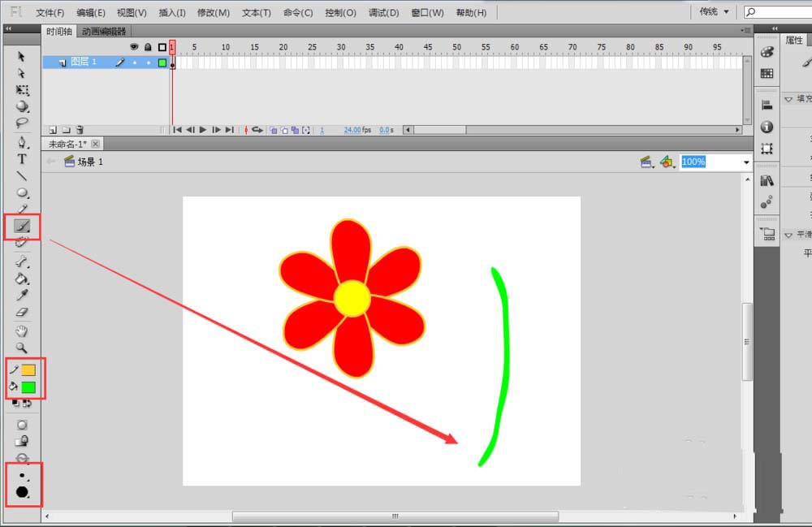Toggle show/hide all layers eye icon

(x=134, y=47)
